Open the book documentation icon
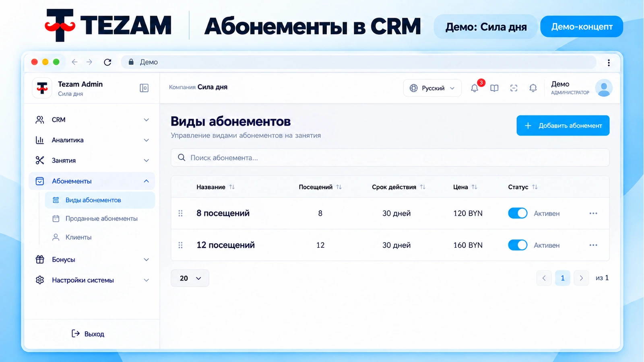644x362 pixels. 494,88
